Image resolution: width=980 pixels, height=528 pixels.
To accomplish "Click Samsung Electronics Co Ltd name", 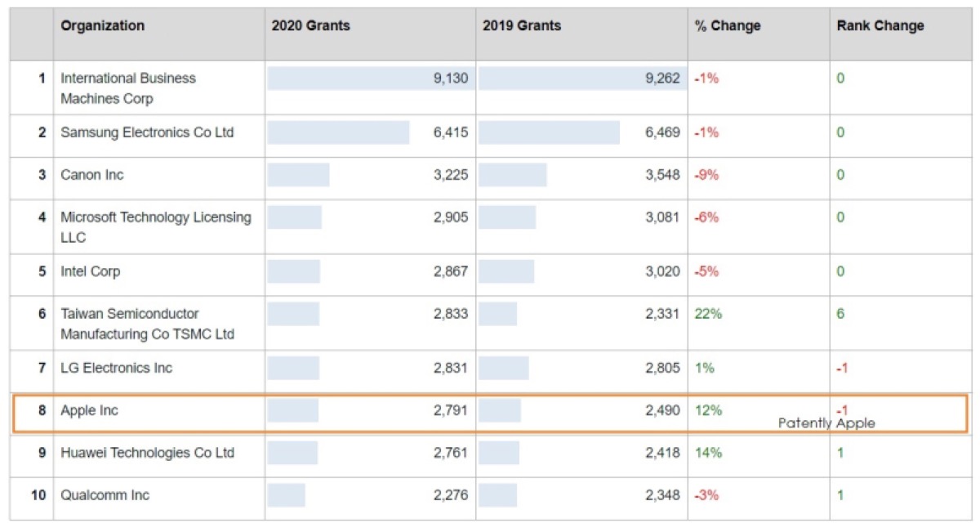I will point(147,132).
